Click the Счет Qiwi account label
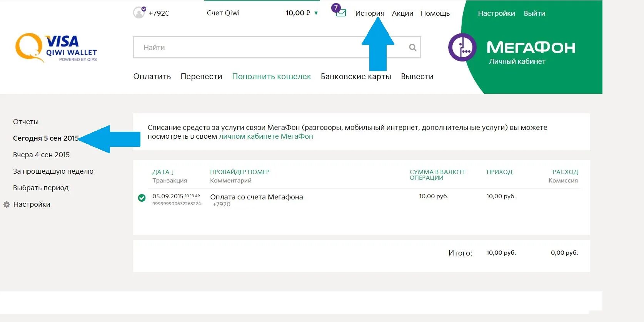This screenshot has height=322, width=644. tap(223, 13)
